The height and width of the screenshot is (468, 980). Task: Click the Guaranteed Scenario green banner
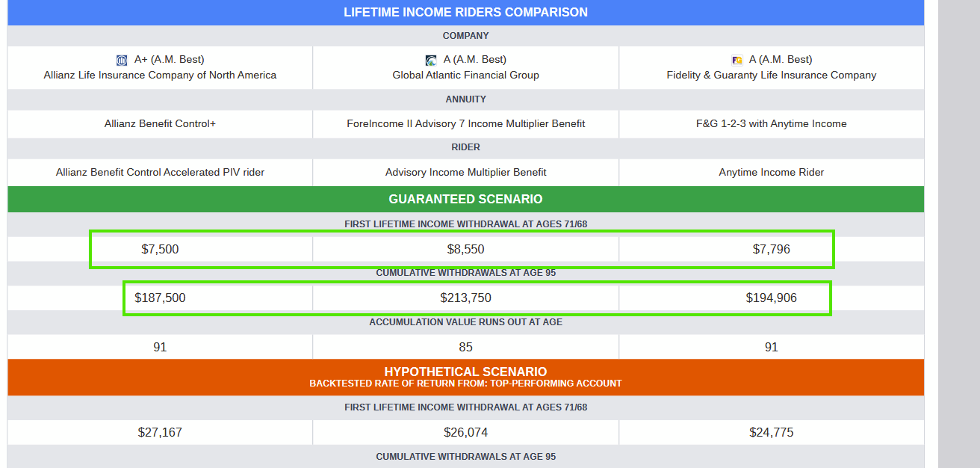[465, 199]
